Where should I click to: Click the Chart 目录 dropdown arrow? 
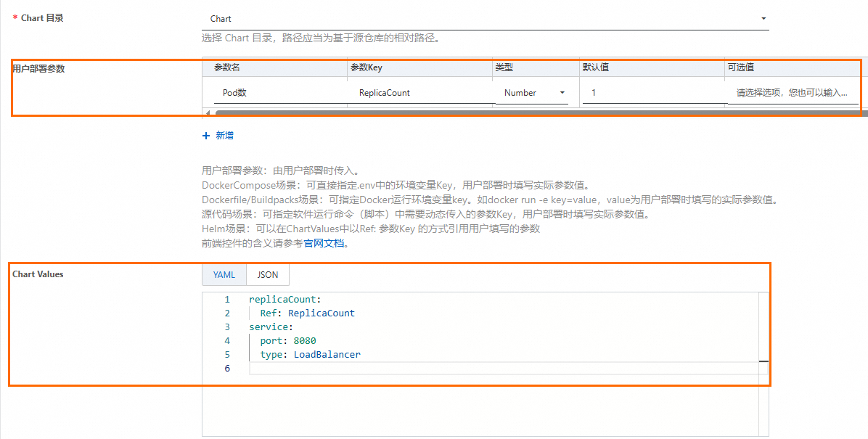click(x=763, y=19)
